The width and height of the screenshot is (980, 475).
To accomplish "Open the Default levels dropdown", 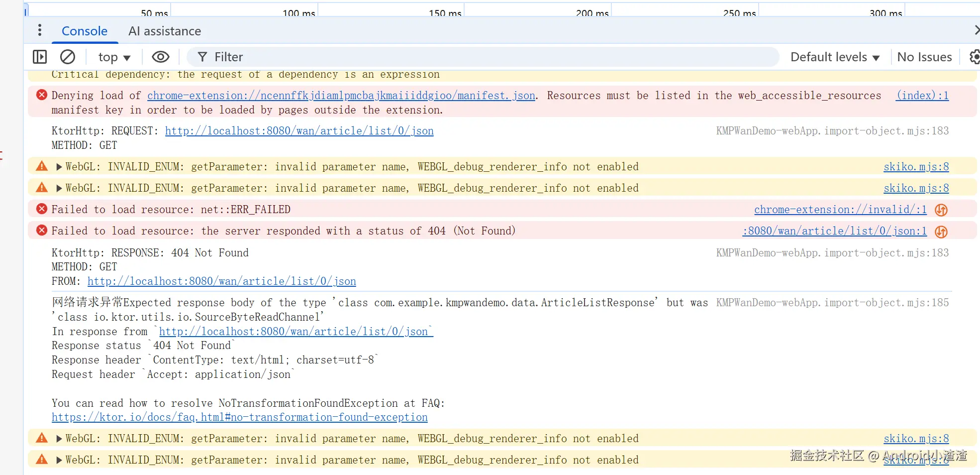I will click(835, 57).
